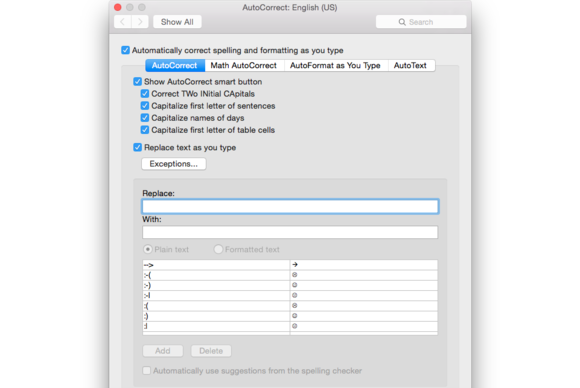
Task: Toggle Capitalize names of days
Action: click(145, 118)
